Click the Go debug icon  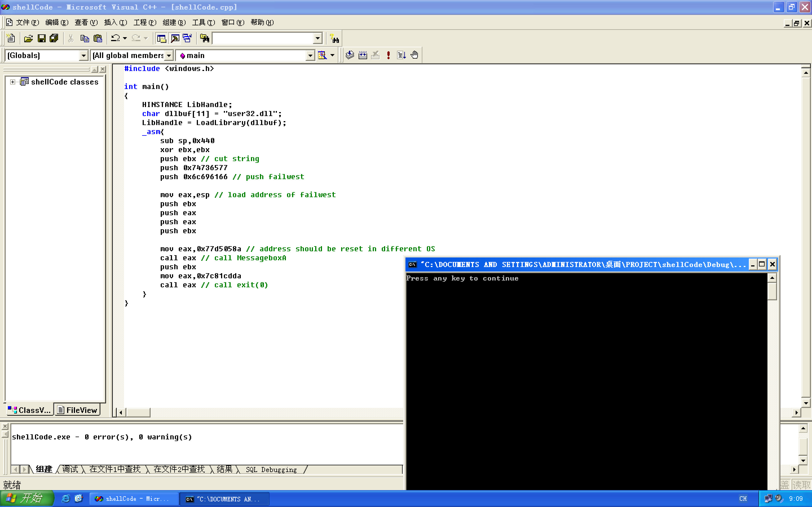pos(401,55)
